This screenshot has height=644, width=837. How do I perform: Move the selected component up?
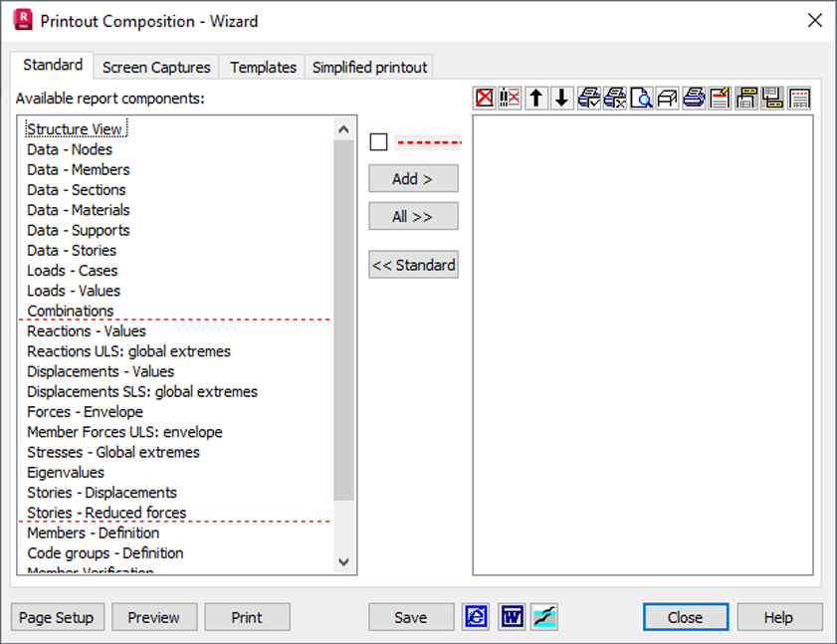(535, 97)
